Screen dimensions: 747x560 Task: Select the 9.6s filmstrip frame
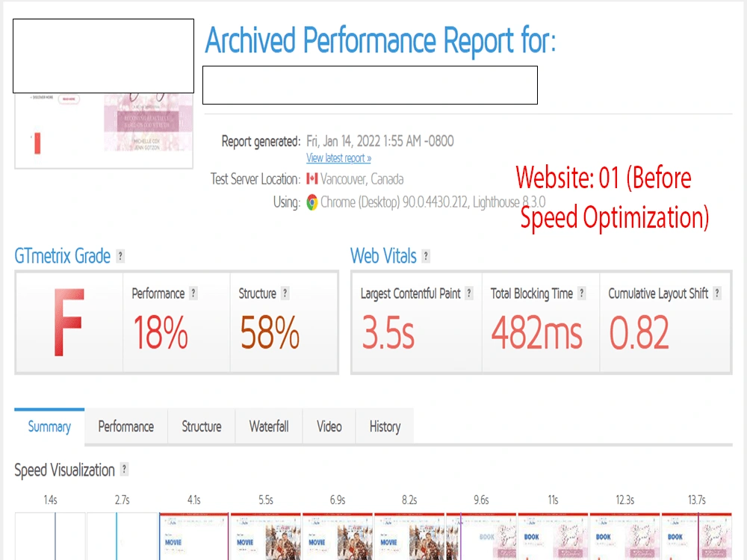tap(482, 536)
